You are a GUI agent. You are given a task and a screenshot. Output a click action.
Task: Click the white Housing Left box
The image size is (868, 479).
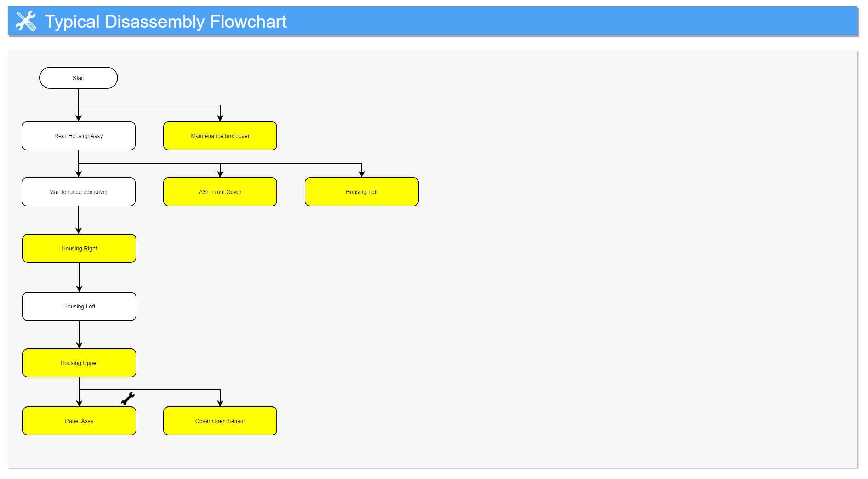pyautogui.click(x=79, y=306)
